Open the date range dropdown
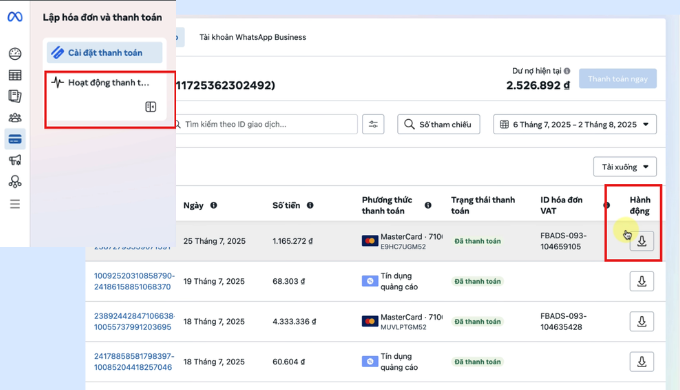Screen dimensions: 680x390 pos(575,125)
